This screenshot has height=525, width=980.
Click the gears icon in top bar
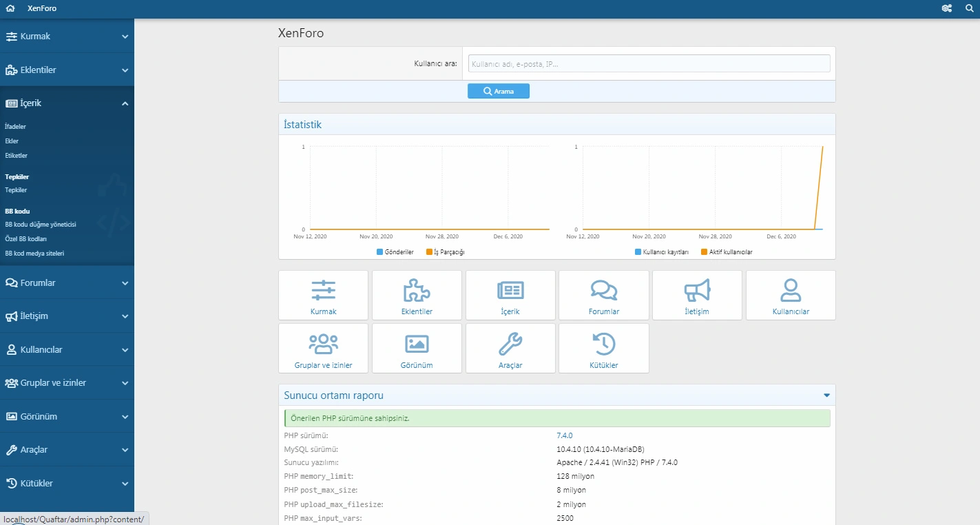[947, 8]
